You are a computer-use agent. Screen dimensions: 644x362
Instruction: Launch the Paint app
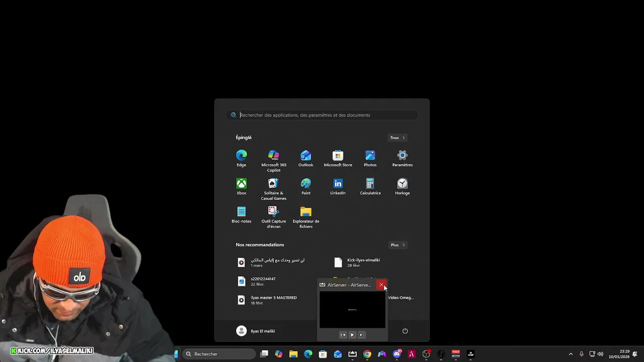[306, 187]
